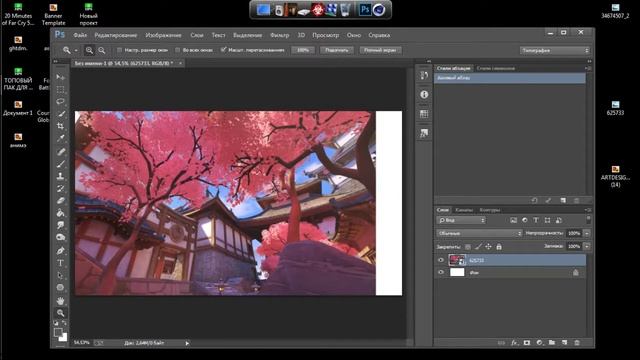
Task: Open the Редактирование menu
Action: (116, 35)
